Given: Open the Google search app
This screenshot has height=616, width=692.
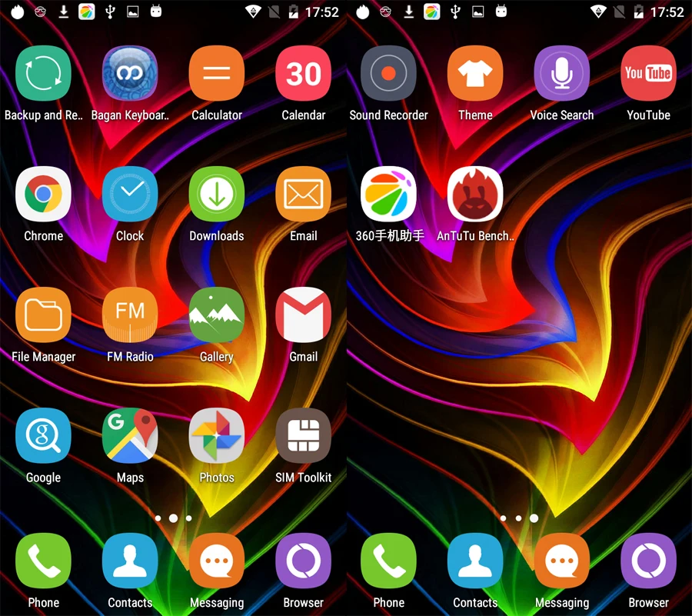Looking at the screenshot, I should pyautogui.click(x=43, y=436).
